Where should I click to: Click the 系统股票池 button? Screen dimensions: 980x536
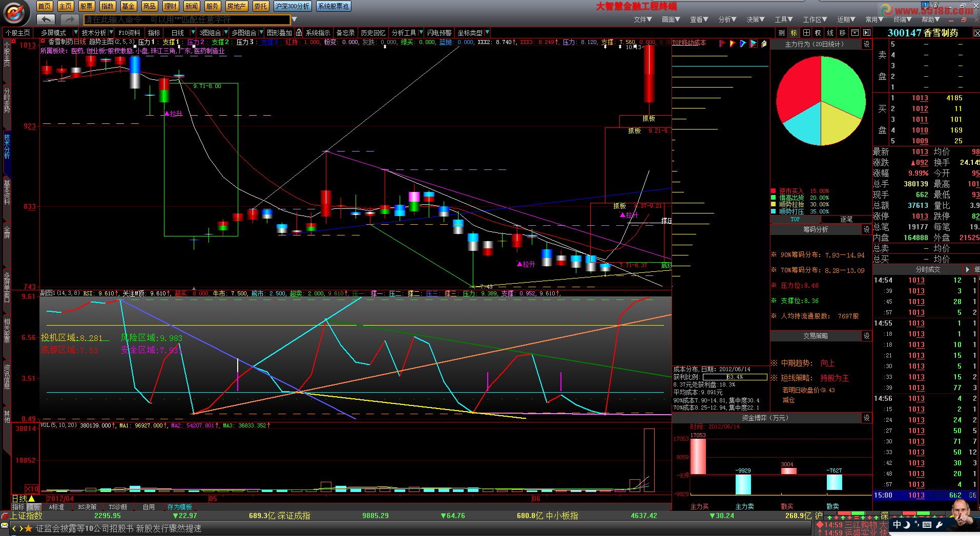[x=333, y=6]
